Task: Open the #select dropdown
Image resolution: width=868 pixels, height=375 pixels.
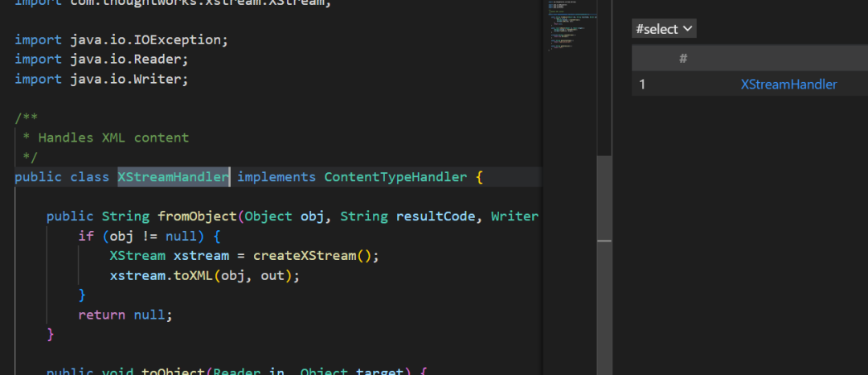Action: tap(664, 29)
